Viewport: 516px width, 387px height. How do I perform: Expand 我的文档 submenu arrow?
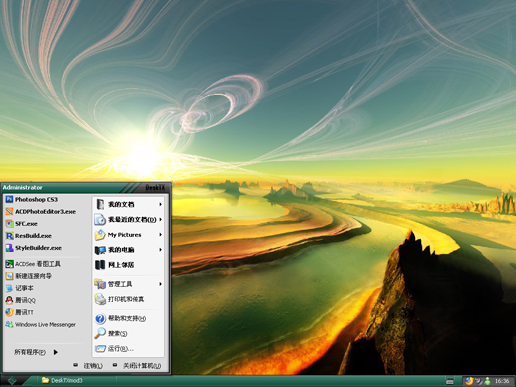pos(160,204)
